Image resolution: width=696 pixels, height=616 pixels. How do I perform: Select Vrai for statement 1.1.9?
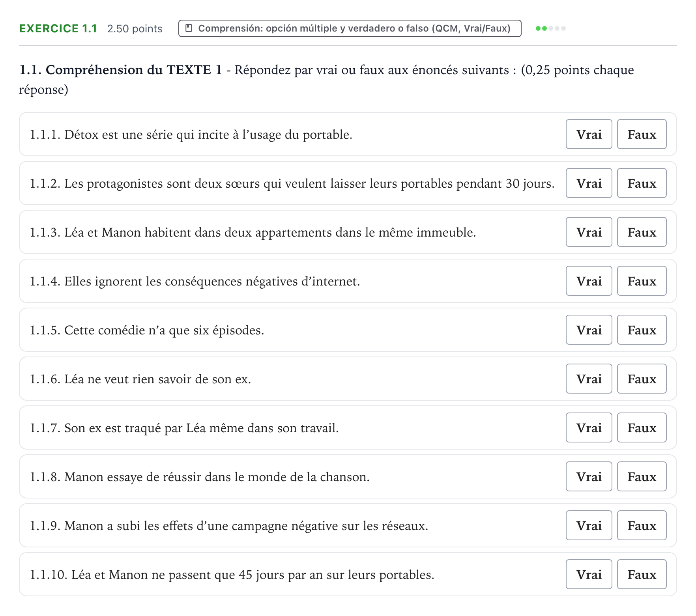tap(589, 525)
